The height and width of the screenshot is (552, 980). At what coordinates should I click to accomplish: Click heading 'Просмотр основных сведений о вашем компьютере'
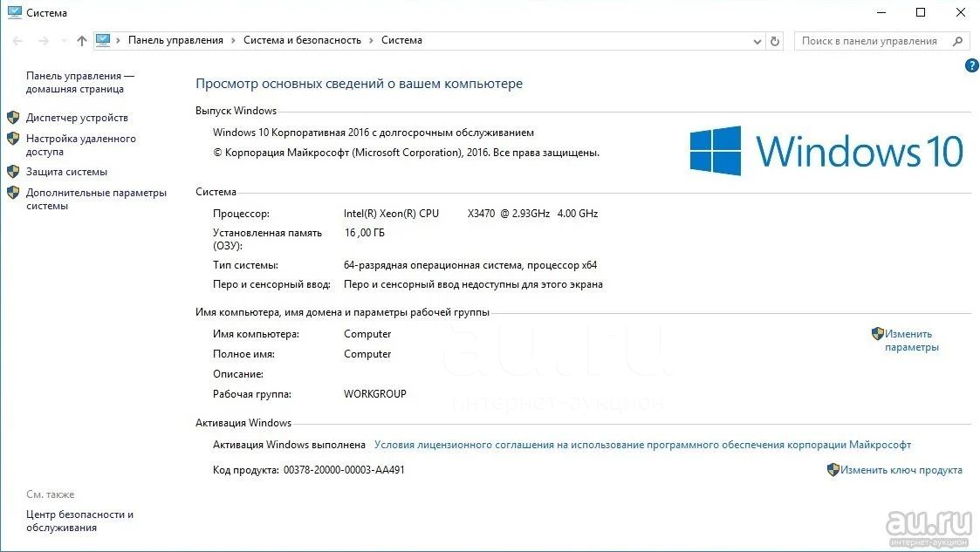click(x=359, y=84)
